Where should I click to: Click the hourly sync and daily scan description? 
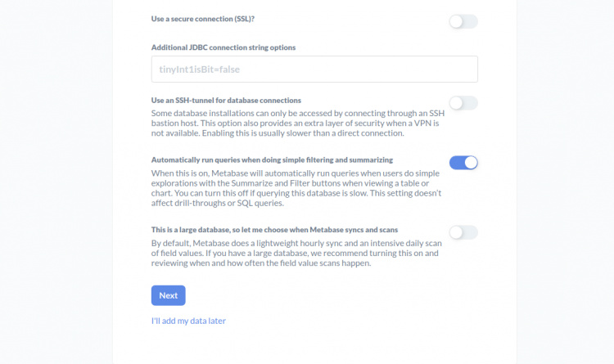(x=296, y=254)
